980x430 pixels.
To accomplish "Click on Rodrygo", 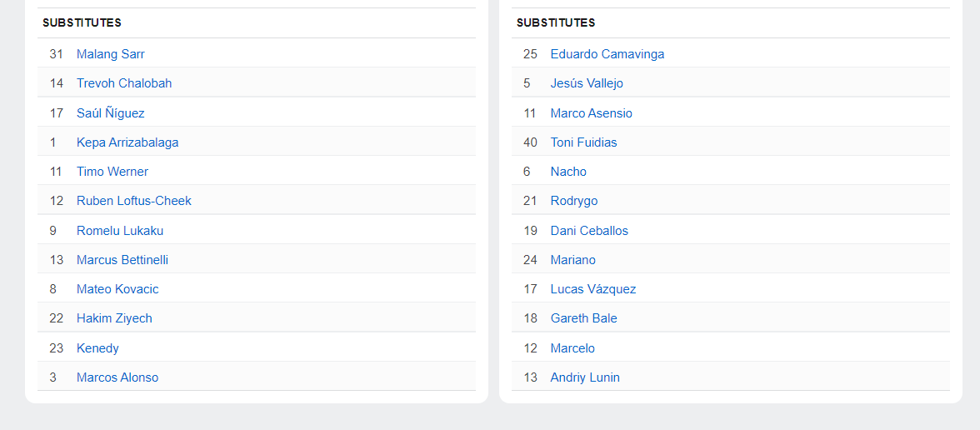I will [574, 201].
